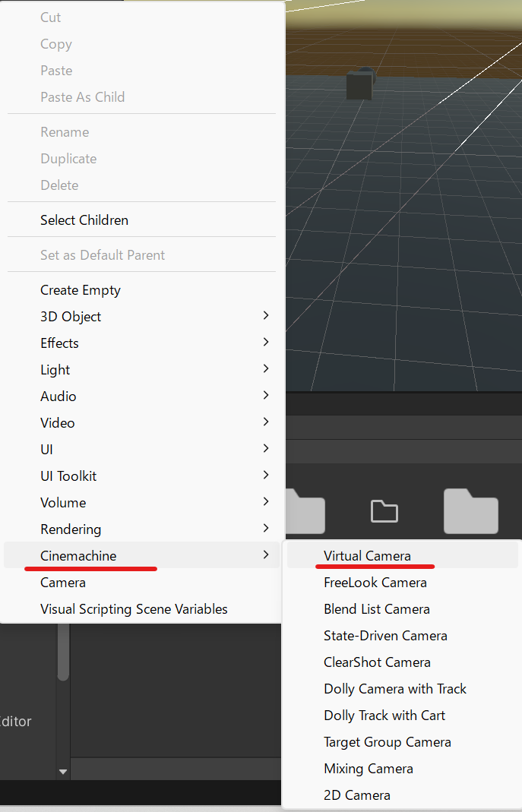
Task: Open the Cinemachine submenu
Action: click(x=78, y=555)
